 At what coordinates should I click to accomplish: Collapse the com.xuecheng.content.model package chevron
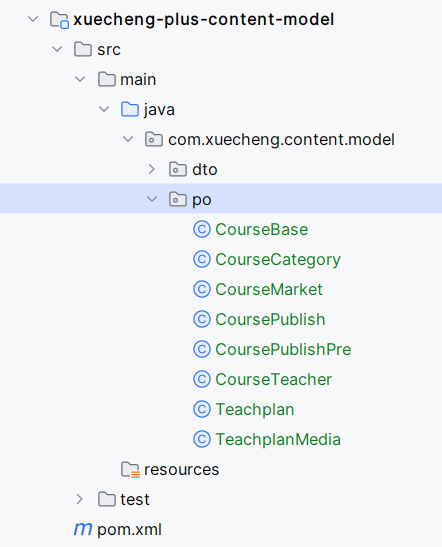(128, 139)
